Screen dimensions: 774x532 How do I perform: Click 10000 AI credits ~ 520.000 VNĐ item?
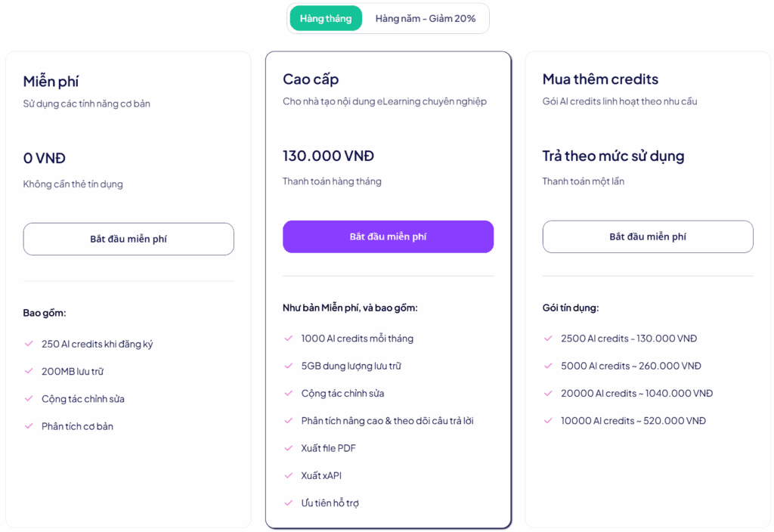633,421
